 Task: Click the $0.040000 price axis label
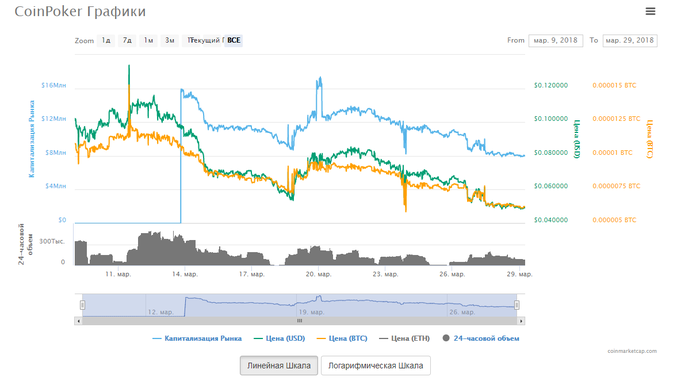551,220
